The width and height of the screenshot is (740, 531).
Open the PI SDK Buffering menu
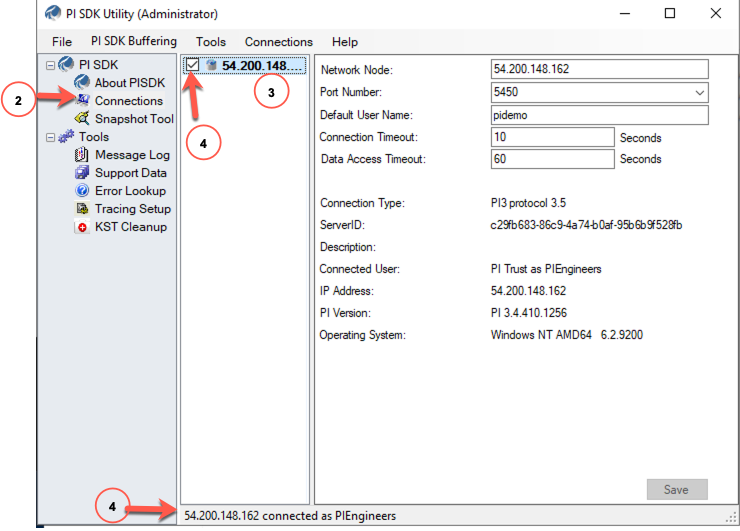coord(133,42)
